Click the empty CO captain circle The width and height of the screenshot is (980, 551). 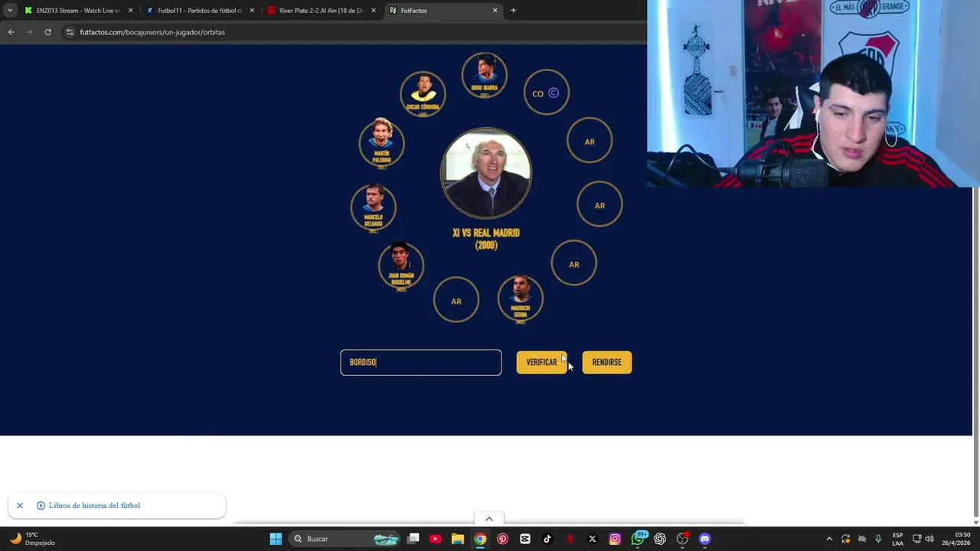[546, 93]
